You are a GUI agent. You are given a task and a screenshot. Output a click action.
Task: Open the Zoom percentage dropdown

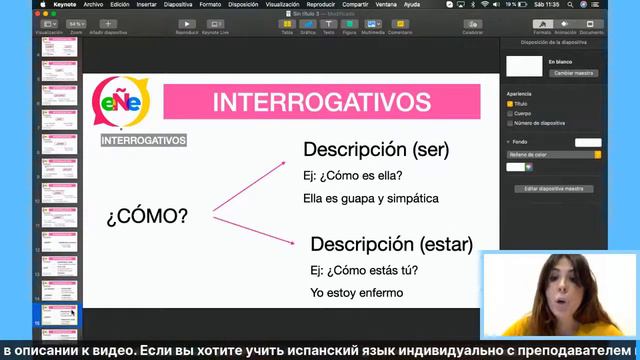76,24
